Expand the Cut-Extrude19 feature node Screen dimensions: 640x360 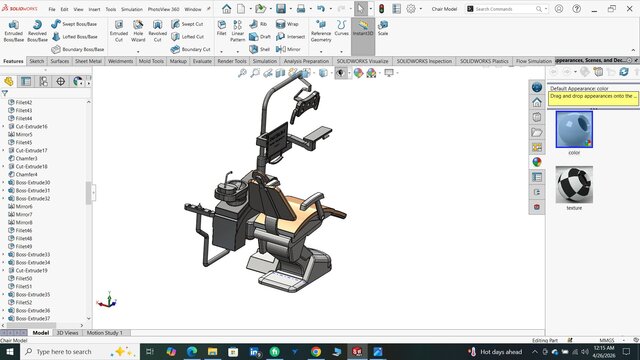click(3, 271)
